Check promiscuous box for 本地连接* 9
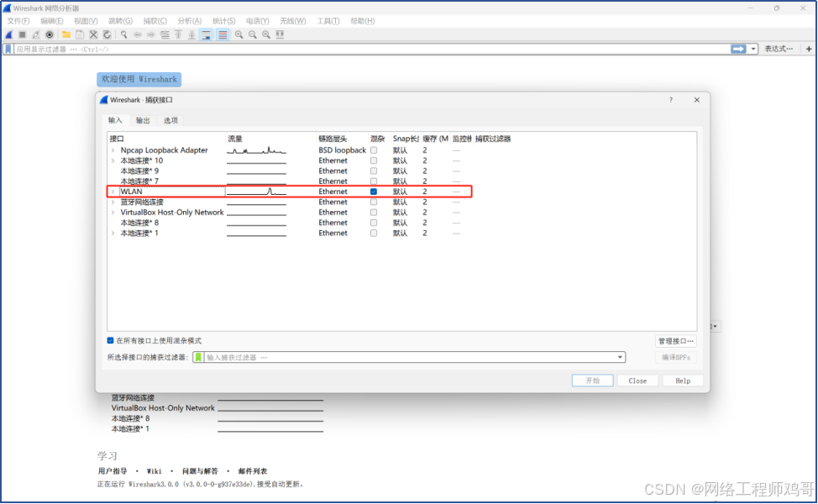This screenshot has height=504, width=818. click(x=374, y=171)
